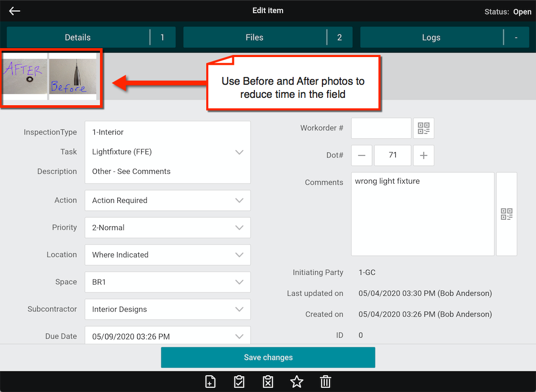
Task: Click into the Workorder # input field
Action: pos(381,128)
